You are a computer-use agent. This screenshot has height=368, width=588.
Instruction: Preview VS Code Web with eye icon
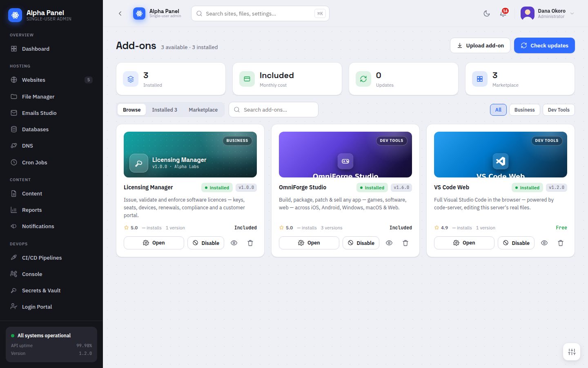[544, 243]
